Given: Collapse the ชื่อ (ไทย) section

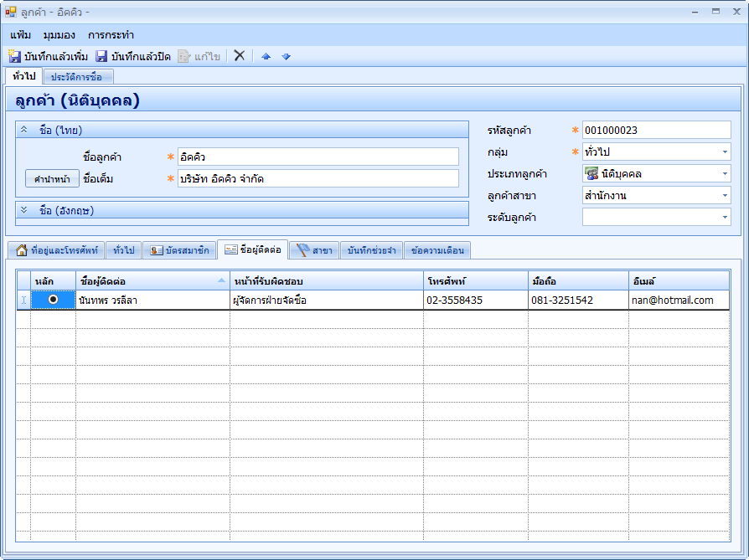Looking at the screenshot, I should pyautogui.click(x=24, y=130).
